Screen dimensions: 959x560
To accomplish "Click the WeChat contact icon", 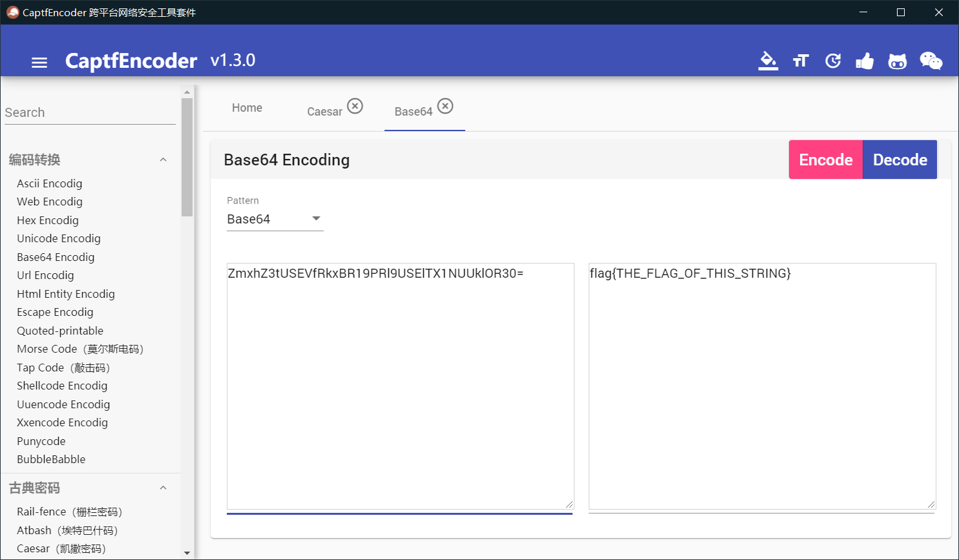I will point(931,61).
